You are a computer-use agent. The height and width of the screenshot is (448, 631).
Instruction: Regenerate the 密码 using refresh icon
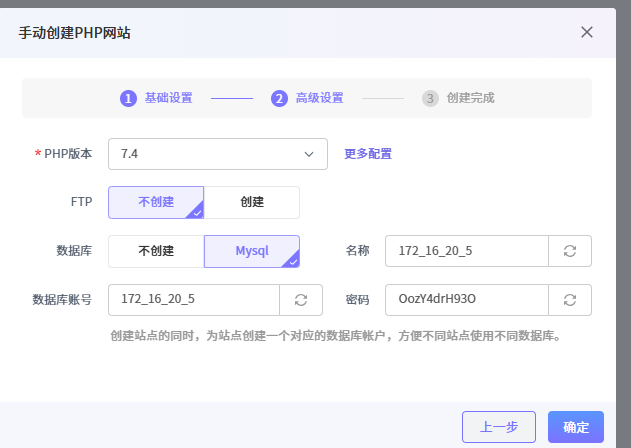click(570, 300)
